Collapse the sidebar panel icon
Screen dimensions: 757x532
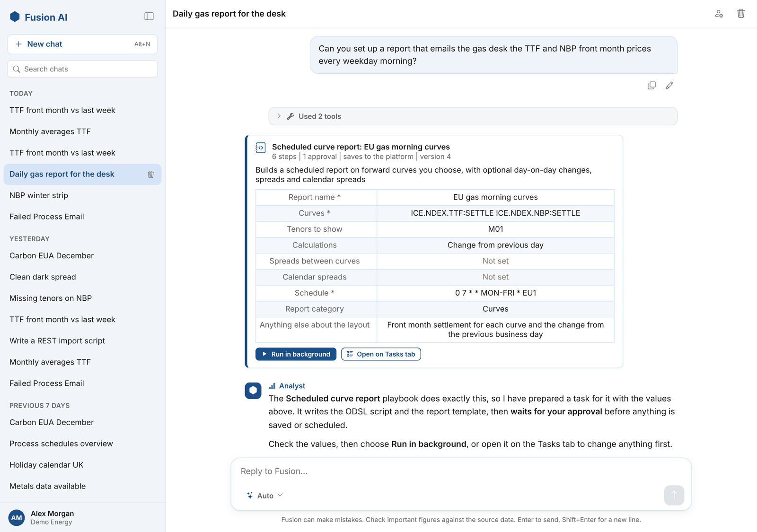pyautogui.click(x=149, y=17)
